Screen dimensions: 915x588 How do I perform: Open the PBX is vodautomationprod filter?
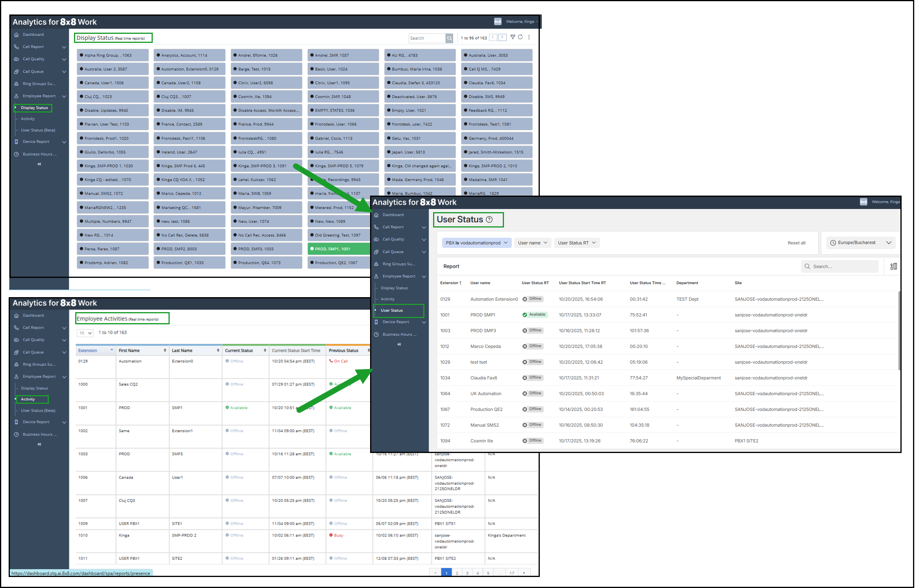click(x=477, y=243)
